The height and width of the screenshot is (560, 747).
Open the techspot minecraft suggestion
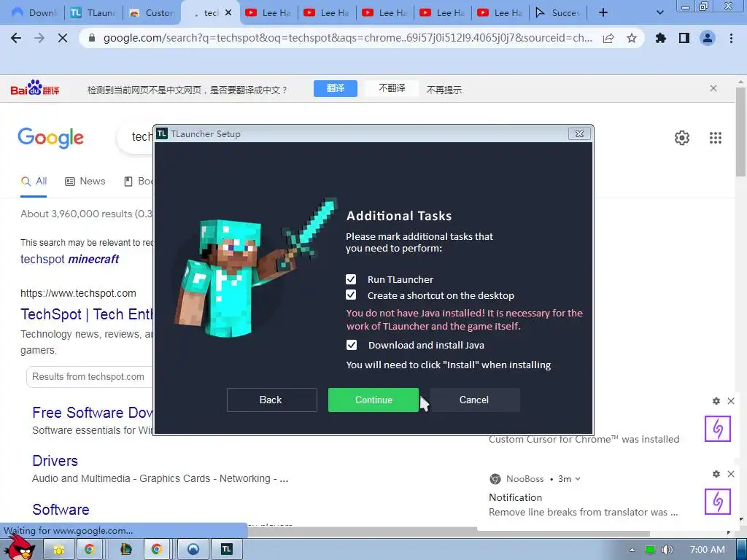[x=69, y=259]
